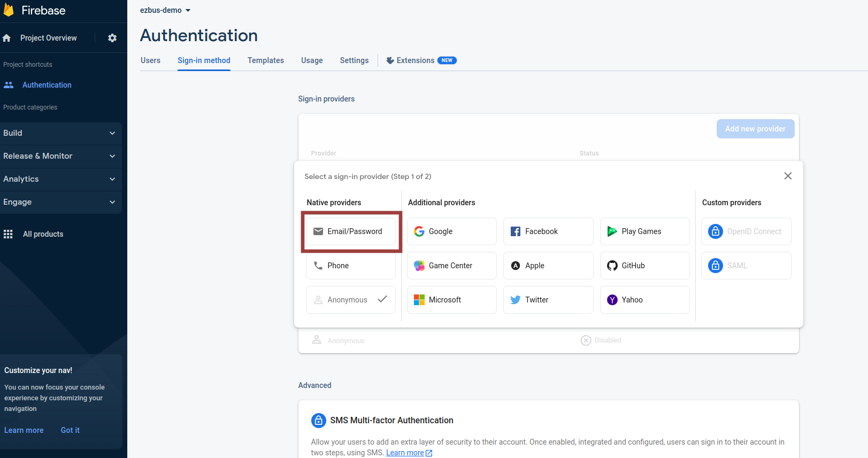868x458 pixels.
Task: Click the SAML lock icon
Action: [x=716, y=265]
